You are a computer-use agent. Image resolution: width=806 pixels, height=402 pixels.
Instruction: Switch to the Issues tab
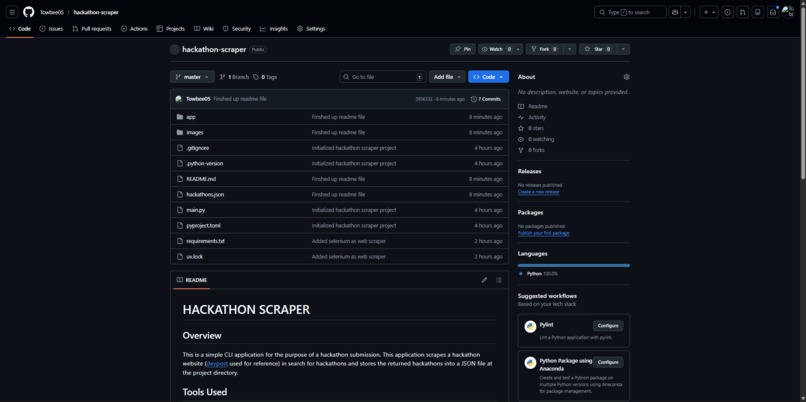(51, 29)
